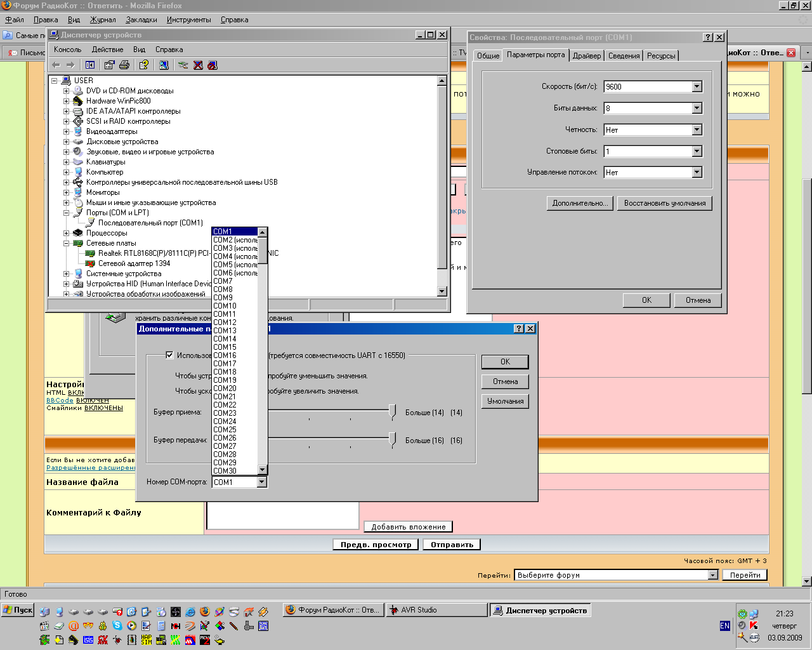
Task: Click the Properties toolbar icon in Device Manager
Action: pyautogui.click(x=109, y=65)
